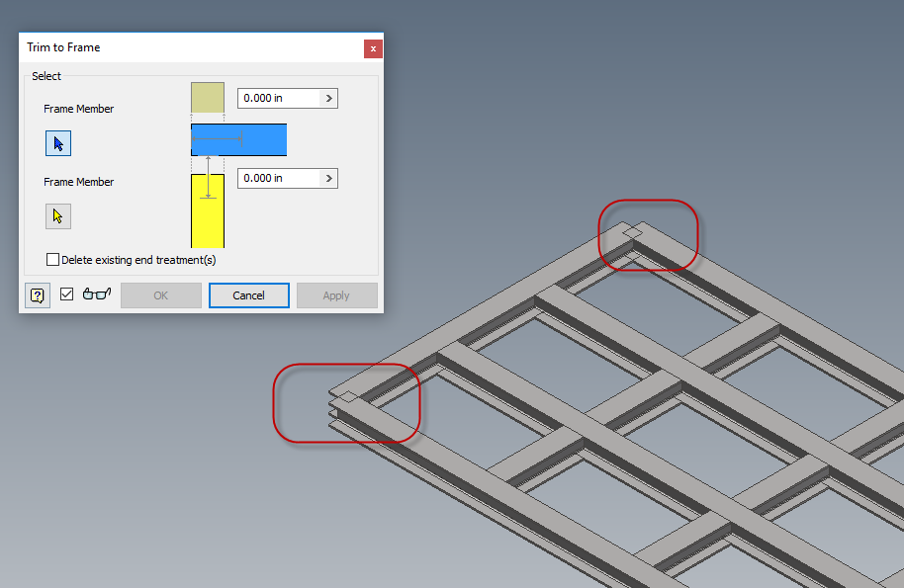Select the first Frame Member picker arrow
Screen dimensions: 904x588
[57, 142]
